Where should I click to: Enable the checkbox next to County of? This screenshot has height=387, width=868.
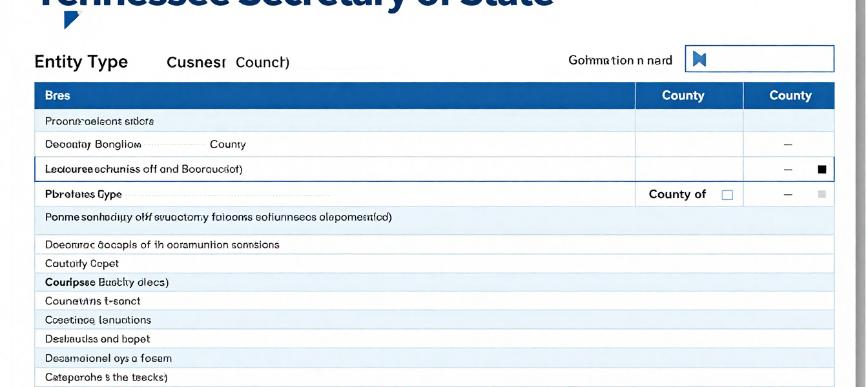click(x=727, y=194)
